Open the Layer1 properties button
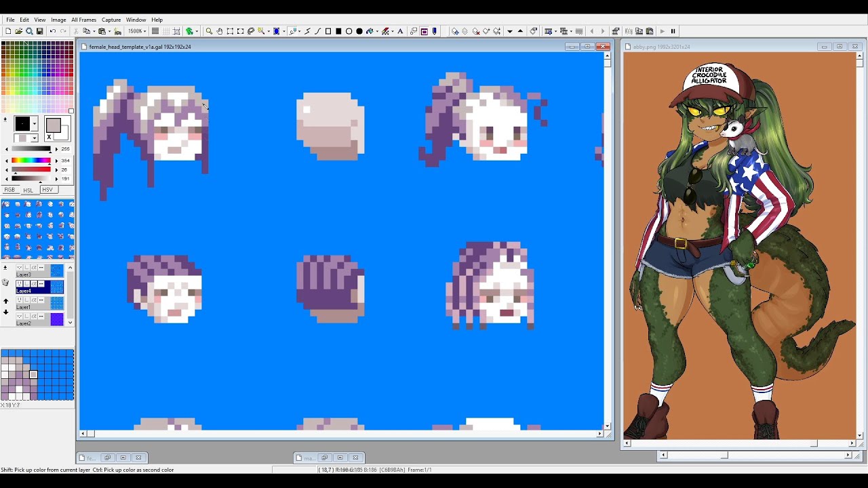Screen dimensions: 868x488 tap(41, 300)
